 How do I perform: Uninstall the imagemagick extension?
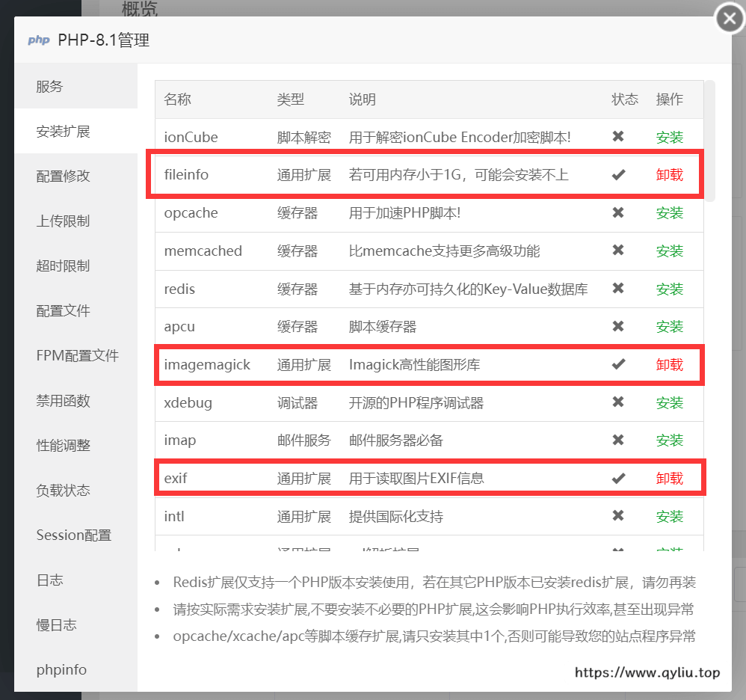tap(670, 364)
